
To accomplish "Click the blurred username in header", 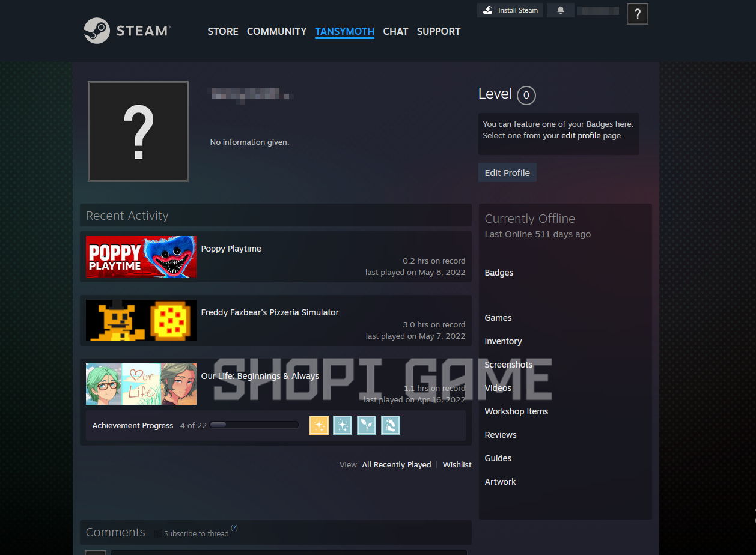I will pos(598,10).
